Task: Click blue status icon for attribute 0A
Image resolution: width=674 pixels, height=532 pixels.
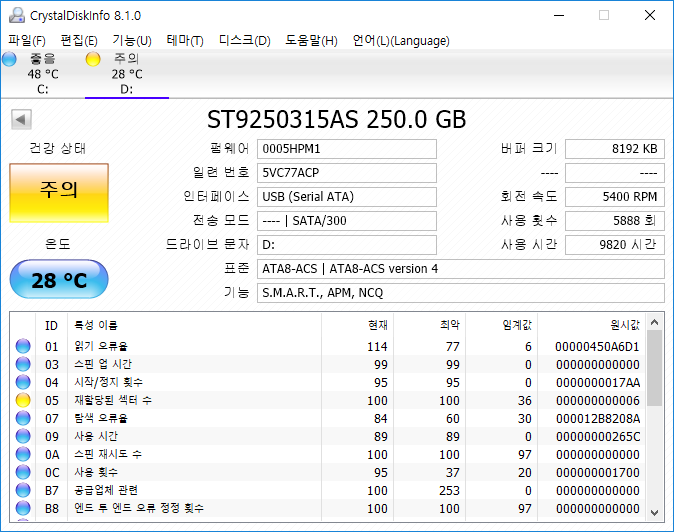Action: (23, 454)
